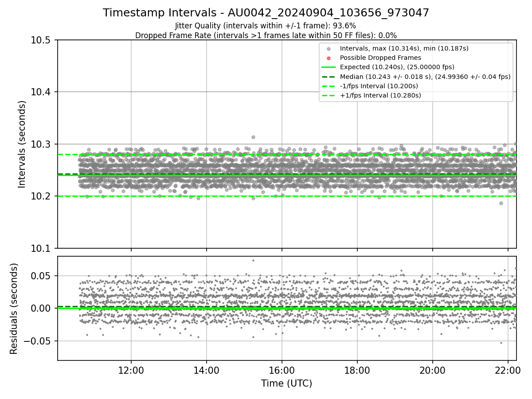The height and width of the screenshot is (399, 532).
Task: Select the 'Jitter Quality' subtitle line reading 93.6%
Action: click(266, 26)
